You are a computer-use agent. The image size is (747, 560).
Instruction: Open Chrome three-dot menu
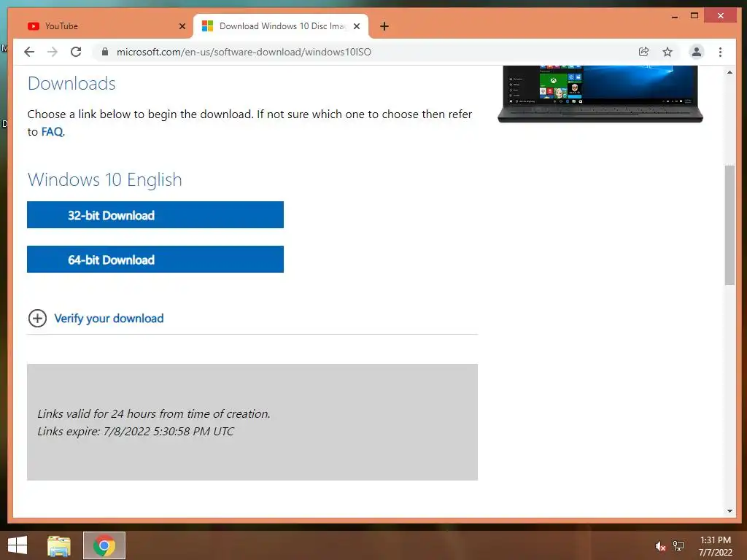[x=720, y=52]
